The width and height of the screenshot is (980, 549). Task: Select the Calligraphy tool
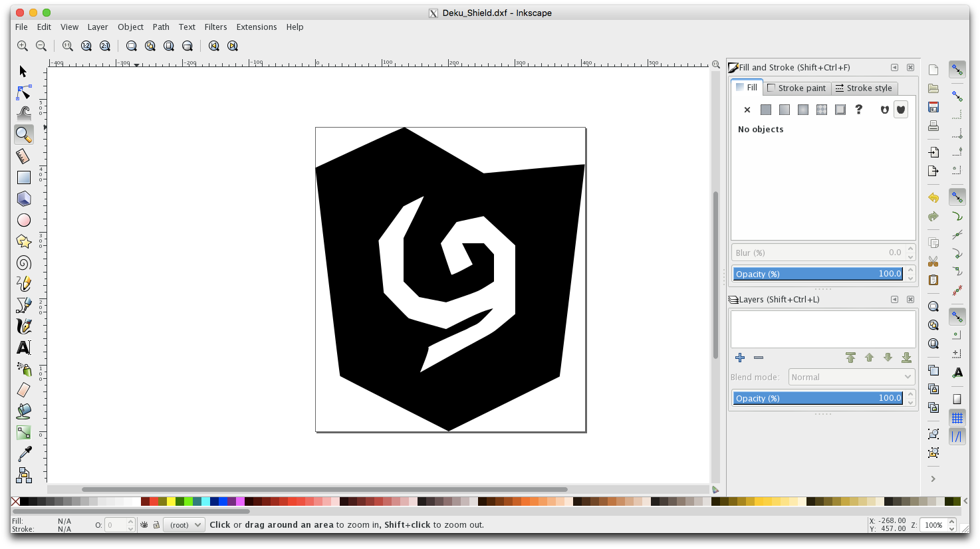click(23, 326)
